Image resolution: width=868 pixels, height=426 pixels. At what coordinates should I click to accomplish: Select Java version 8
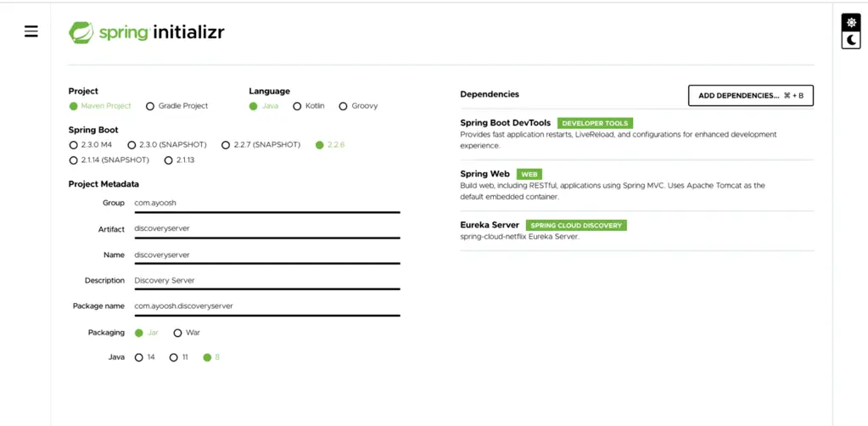click(x=211, y=357)
